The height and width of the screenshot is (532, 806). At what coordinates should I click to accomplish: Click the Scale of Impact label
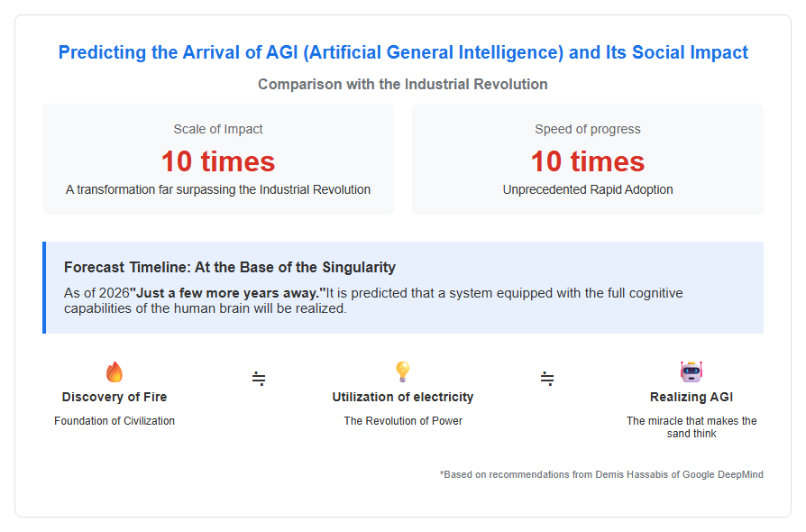click(218, 129)
